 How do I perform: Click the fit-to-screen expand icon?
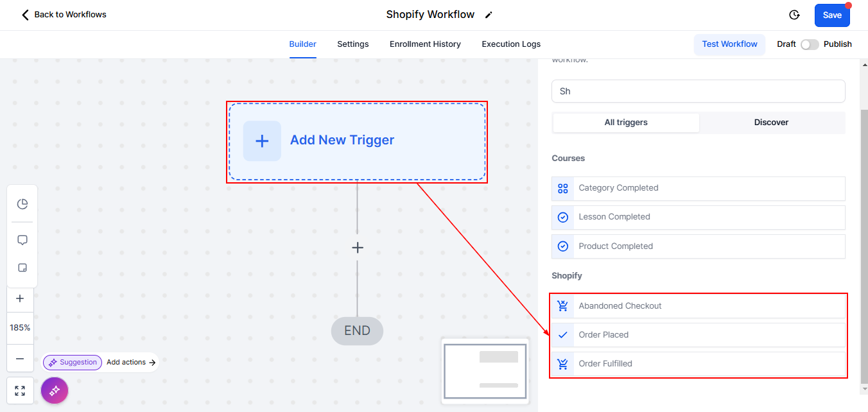click(20, 390)
